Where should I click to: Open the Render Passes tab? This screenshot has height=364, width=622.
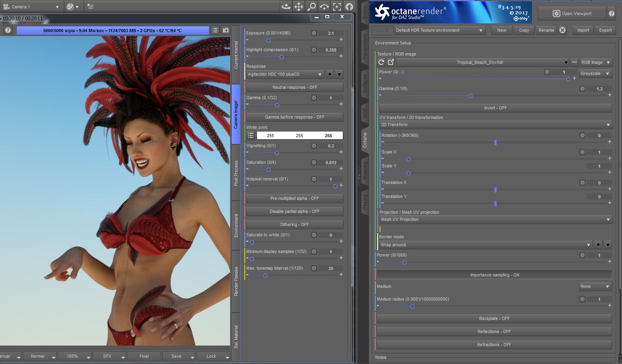236,281
